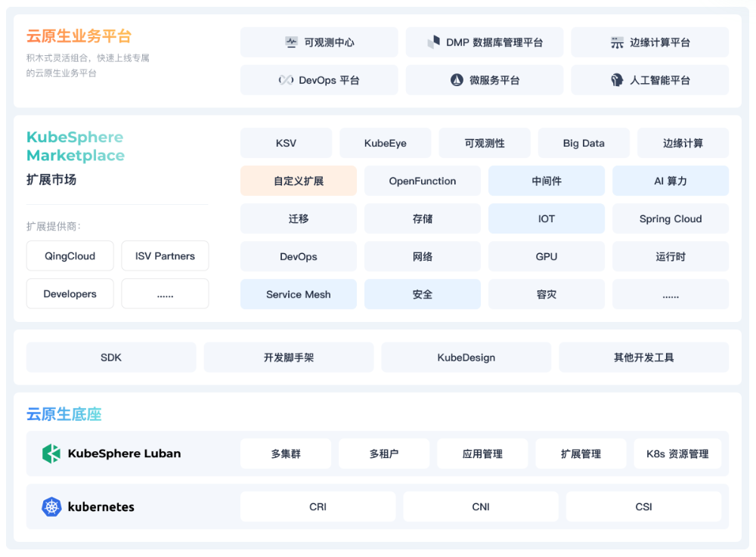Viewport: 756px width, 557px height.
Task: Select the 可观测性 extension tile
Action: point(485,143)
